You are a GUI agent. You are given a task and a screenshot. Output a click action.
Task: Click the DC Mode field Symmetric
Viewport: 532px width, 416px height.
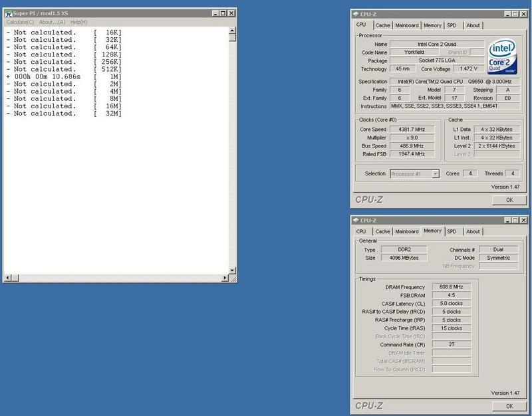pyautogui.click(x=498, y=258)
